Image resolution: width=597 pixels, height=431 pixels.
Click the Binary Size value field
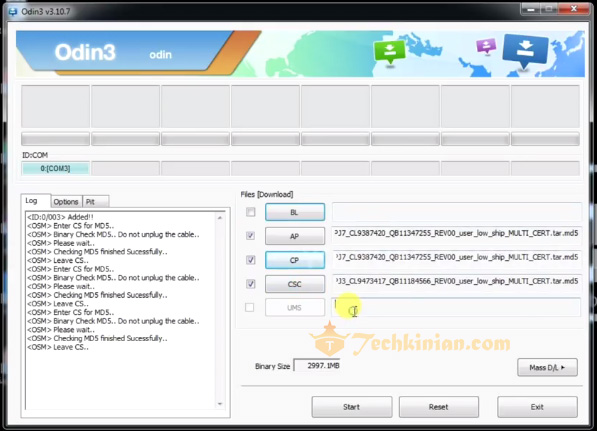coord(317,366)
